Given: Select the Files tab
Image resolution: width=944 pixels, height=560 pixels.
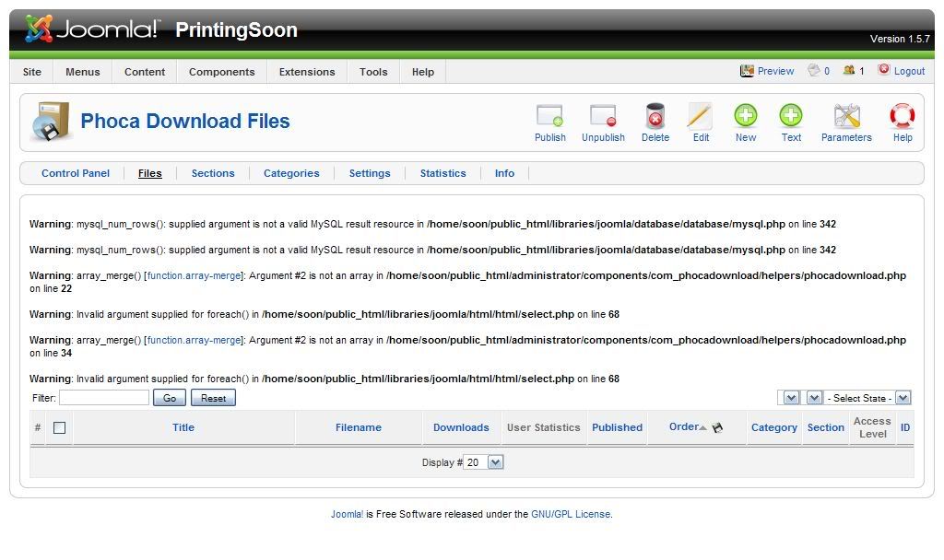Looking at the screenshot, I should (x=150, y=173).
